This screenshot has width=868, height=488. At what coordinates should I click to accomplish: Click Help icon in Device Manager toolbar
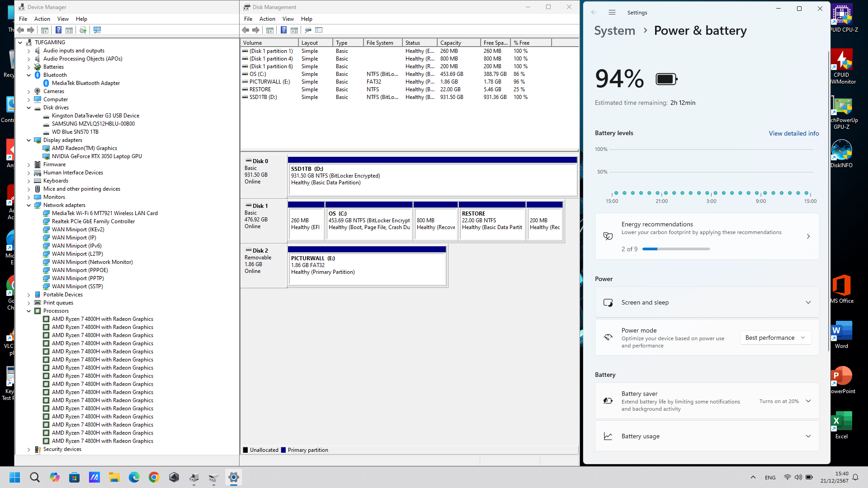(x=58, y=30)
